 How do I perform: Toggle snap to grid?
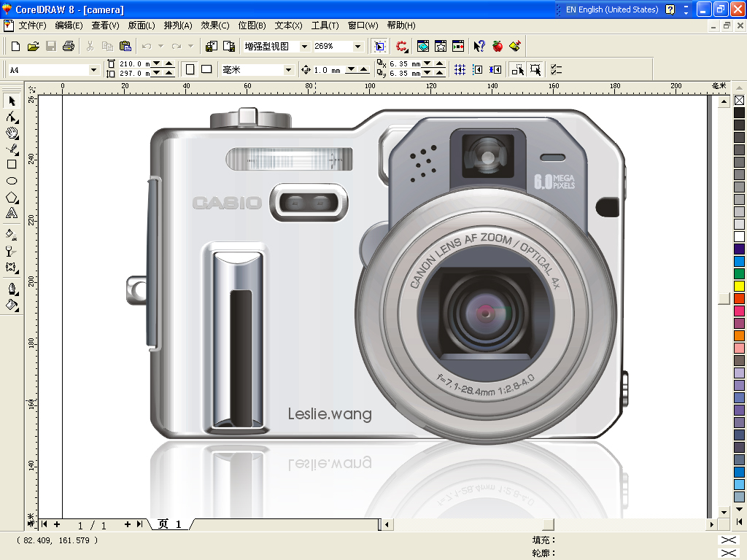click(x=460, y=70)
